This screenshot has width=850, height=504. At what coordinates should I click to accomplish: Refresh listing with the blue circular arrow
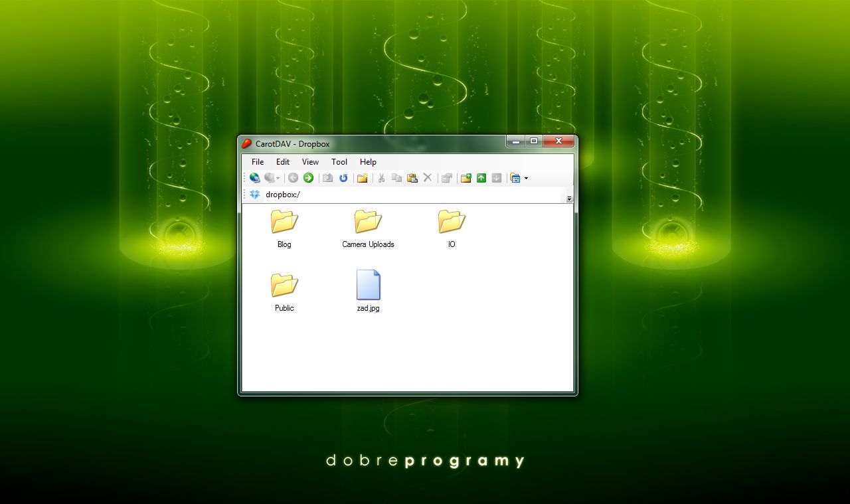(343, 178)
